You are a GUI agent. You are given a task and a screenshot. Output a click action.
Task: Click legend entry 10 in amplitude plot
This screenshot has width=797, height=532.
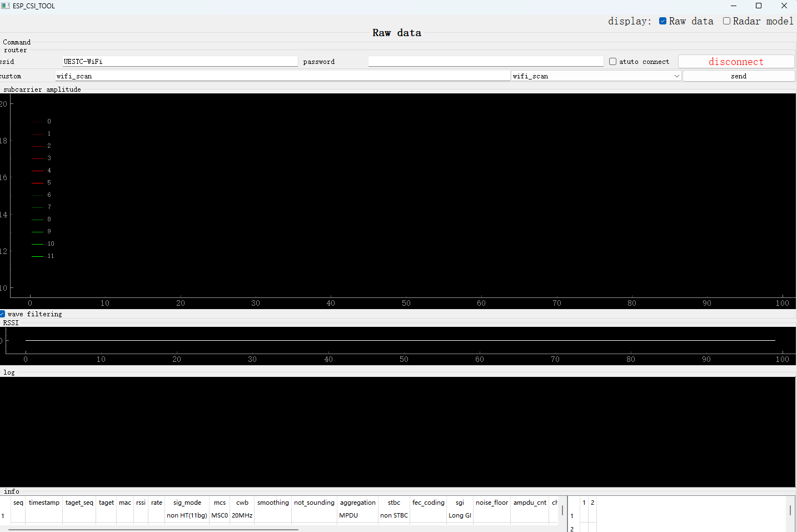click(43, 243)
